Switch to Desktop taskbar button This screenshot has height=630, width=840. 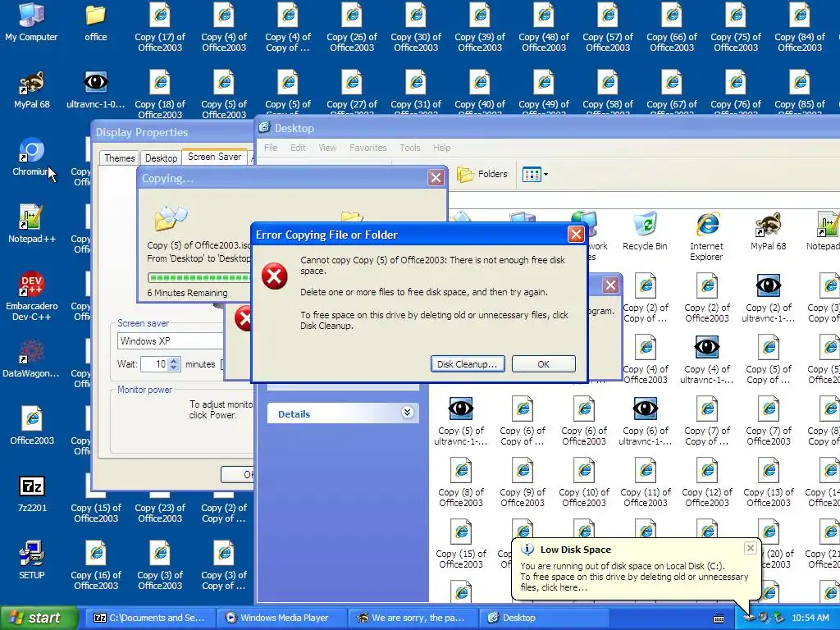543,618
